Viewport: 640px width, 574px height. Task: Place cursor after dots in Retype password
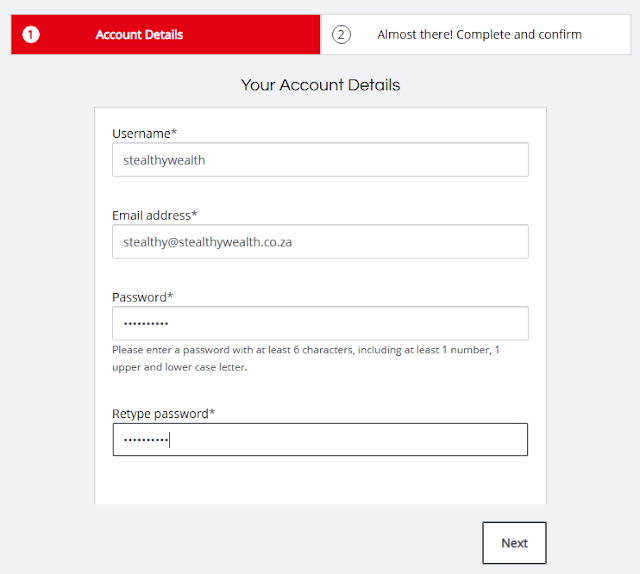coord(171,440)
